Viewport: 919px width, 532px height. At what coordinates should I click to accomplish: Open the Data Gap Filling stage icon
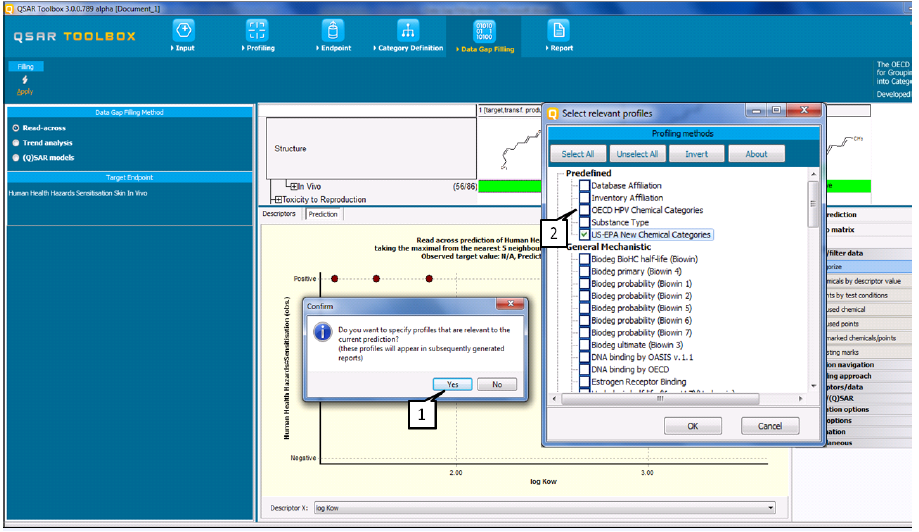[485, 30]
